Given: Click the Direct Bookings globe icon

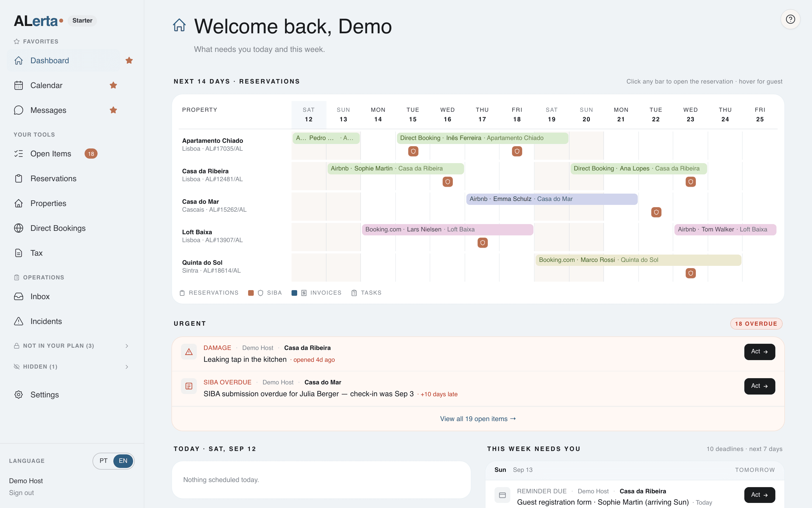Looking at the screenshot, I should point(19,228).
